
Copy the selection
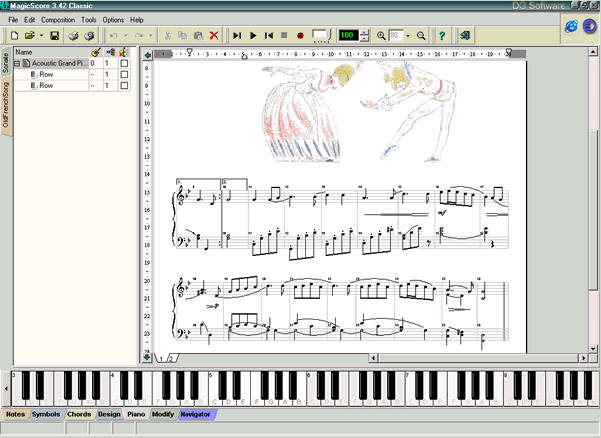(x=183, y=36)
